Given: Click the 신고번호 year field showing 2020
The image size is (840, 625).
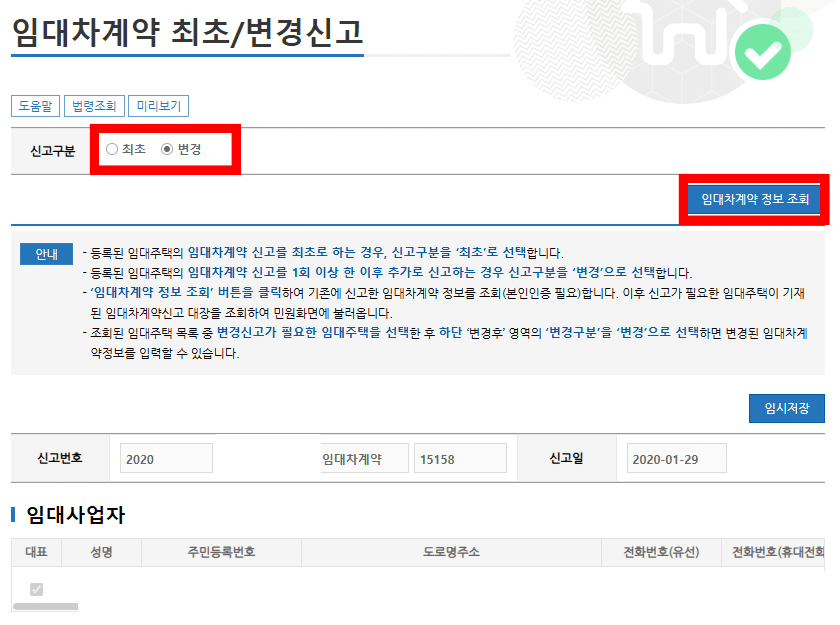Looking at the screenshot, I should coord(166,459).
